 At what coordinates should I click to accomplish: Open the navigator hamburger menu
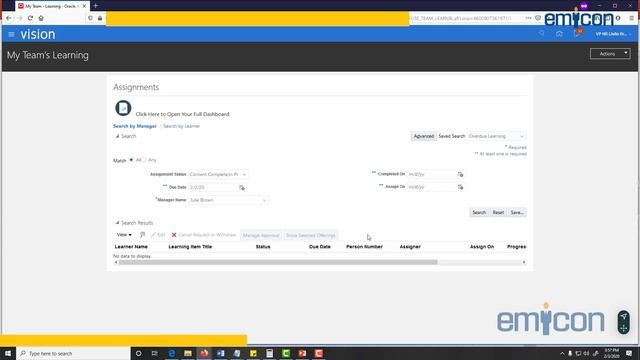tap(11, 34)
